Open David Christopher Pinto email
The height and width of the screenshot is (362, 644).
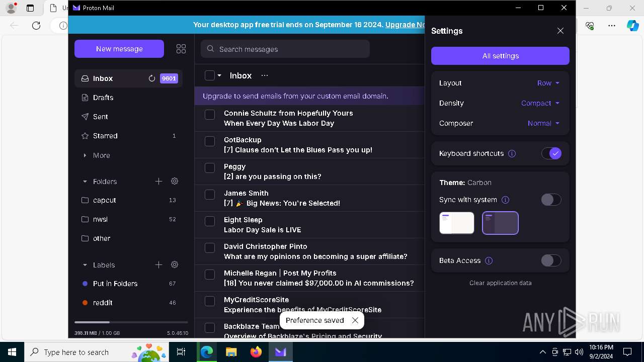309,251
